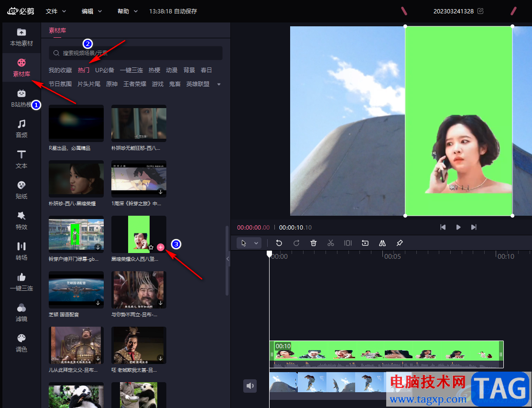The image size is (532, 408).
Task: Click the crop/trim frame icon in toolbar
Action: click(348, 243)
